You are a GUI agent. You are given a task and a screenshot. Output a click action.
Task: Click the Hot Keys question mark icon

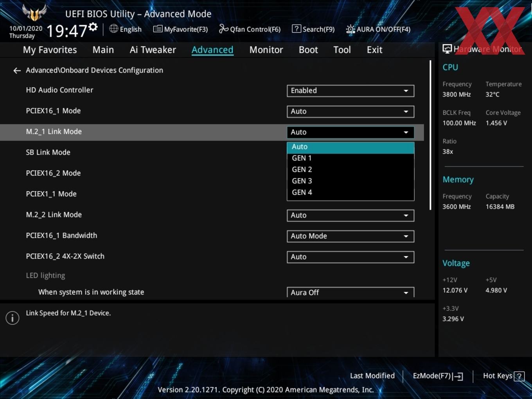click(x=519, y=376)
